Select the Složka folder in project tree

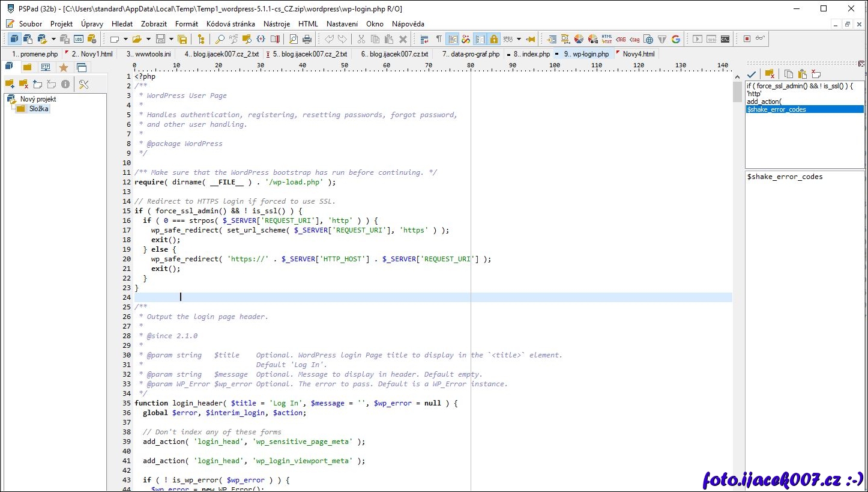coord(39,109)
